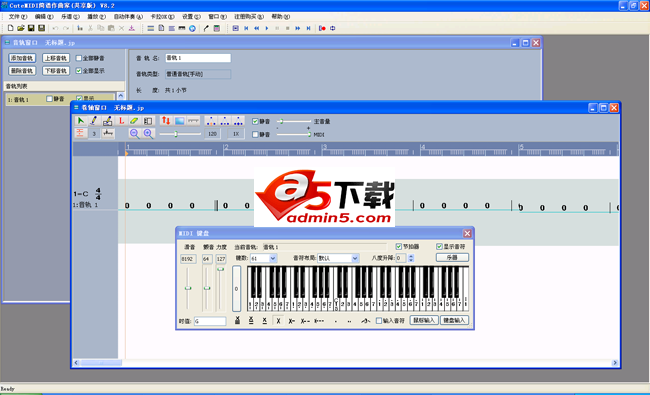Click the editor horizontal scrollbar right arrow

click(615, 363)
